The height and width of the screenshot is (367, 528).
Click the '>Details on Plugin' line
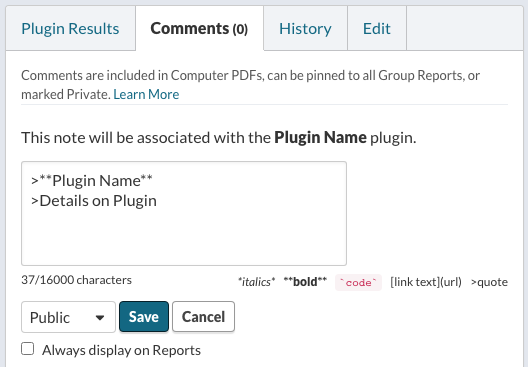94,201
